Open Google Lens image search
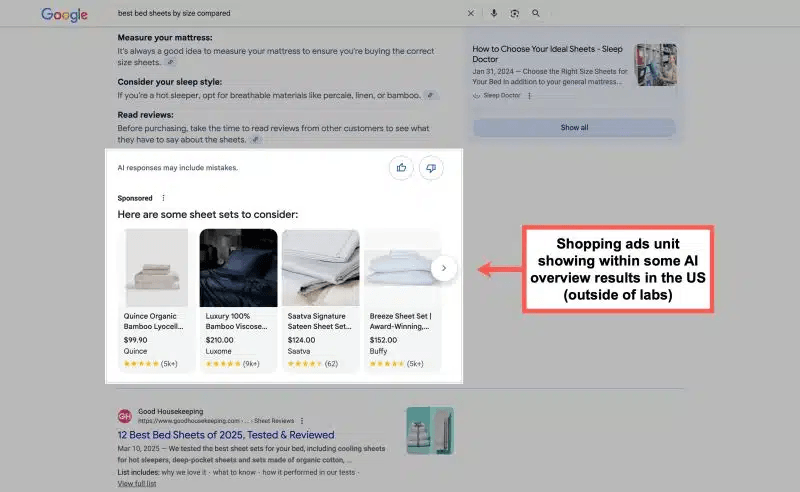Image resolution: width=800 pixels, height=492 pixels. click(x=515, y=14)
